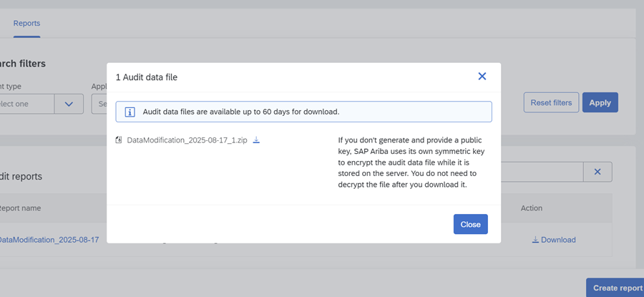The image size is (644, 297).
Task: Click the download icon beside the zip file
Action: point(256,140)
